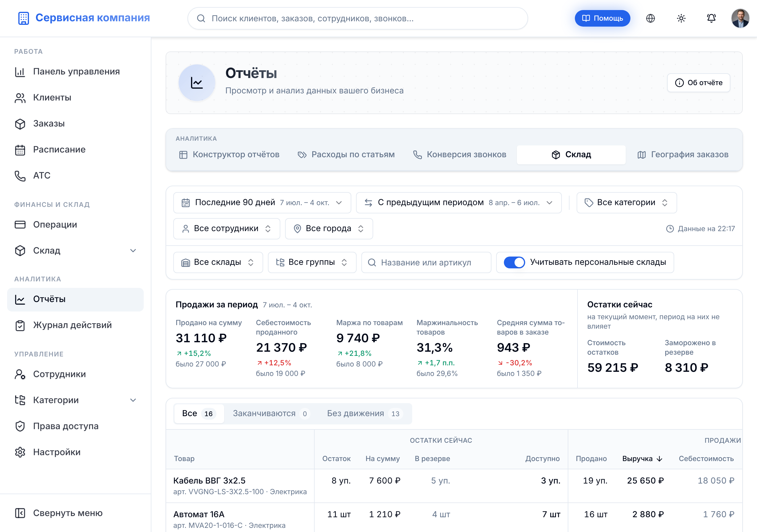Open the Все категории dropdown
The height and width of the screenshot is (532, 757).
coord(626,202)
